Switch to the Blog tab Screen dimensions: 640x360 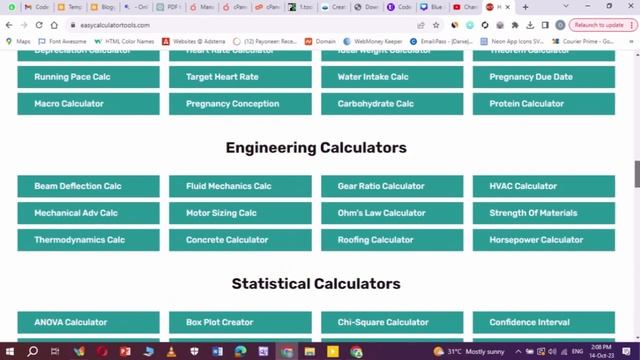click(102, 7)
